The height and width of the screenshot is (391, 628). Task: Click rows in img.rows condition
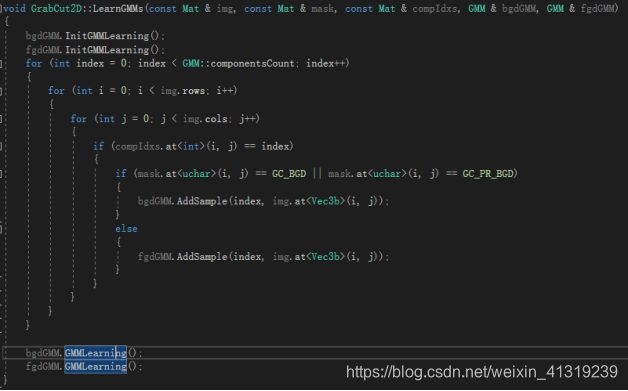tap(194, 91)
